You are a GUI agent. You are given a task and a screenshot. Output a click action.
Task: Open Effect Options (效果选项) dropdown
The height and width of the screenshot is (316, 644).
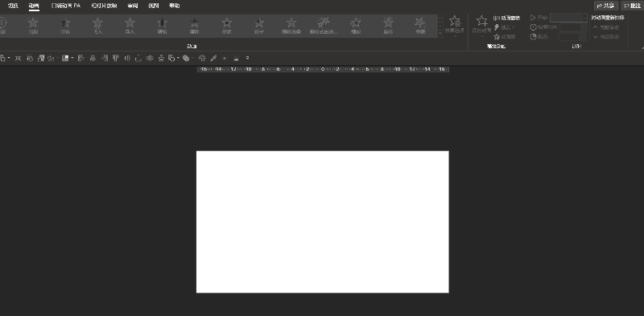455,27
